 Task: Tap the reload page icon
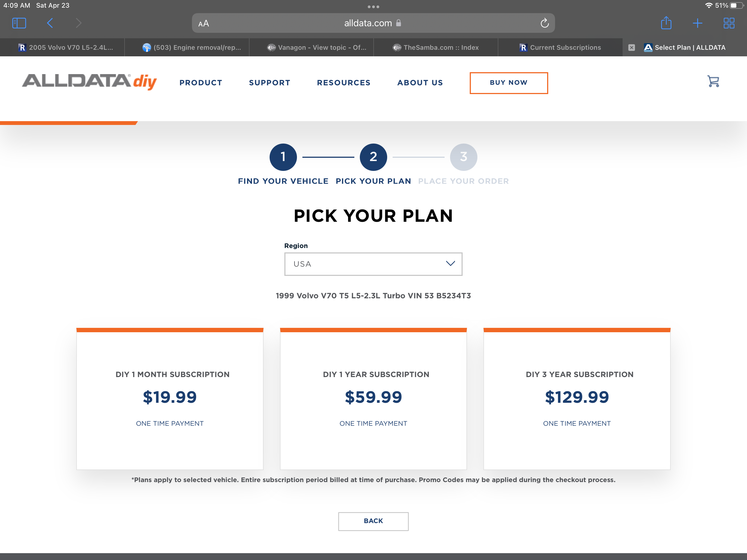click(x=544, y=23)
